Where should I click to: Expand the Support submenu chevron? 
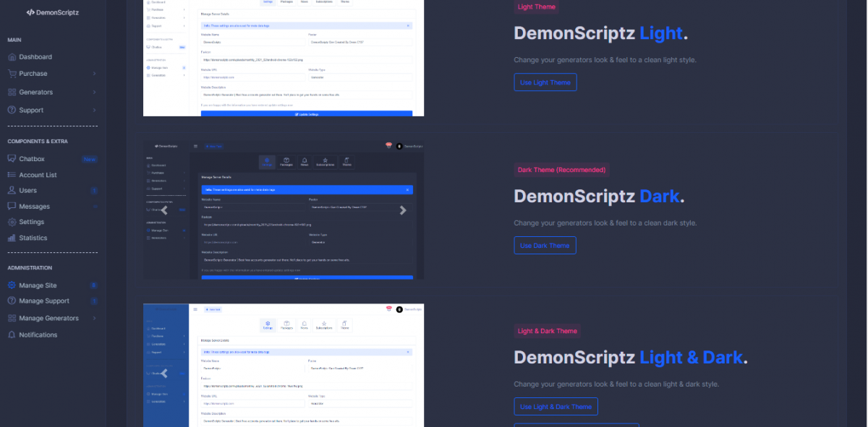94,110
